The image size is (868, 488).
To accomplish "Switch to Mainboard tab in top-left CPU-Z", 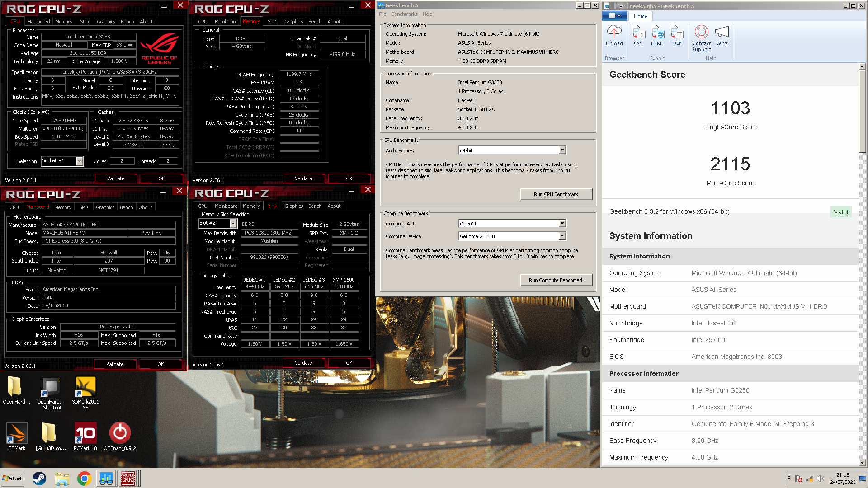I will coord(38,21).
